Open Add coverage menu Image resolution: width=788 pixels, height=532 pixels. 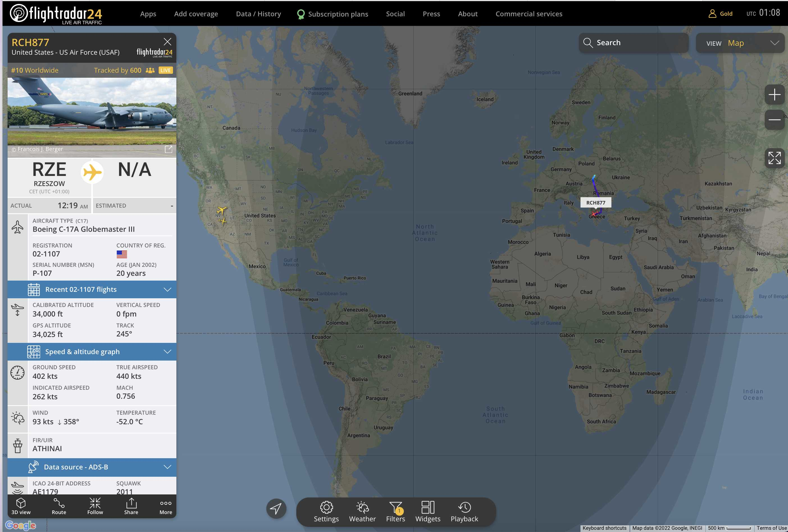tap(196, 14)
